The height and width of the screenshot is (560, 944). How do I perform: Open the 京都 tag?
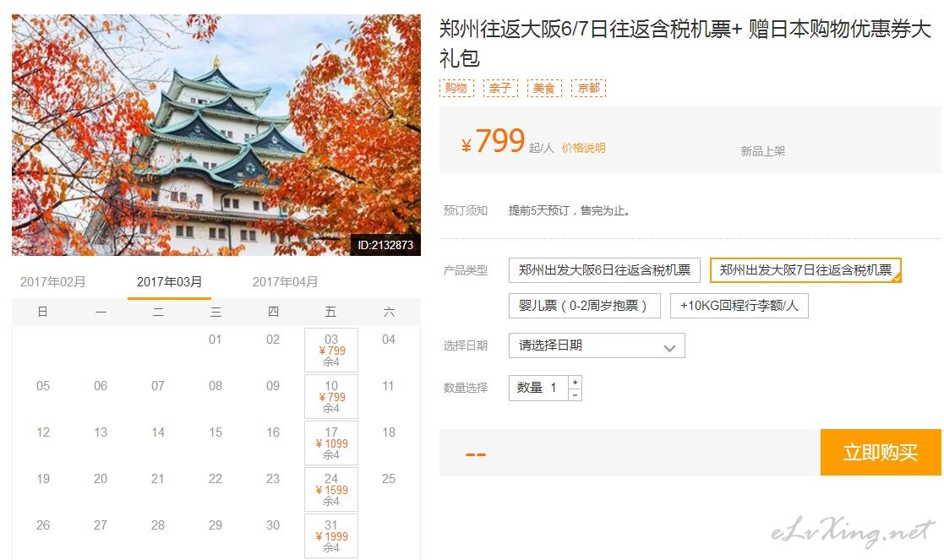pyautogui.click(x=588, y=88)
